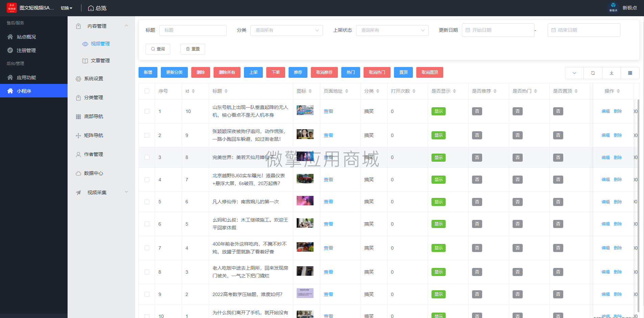The height and width of the screenshot is (318, 644).
Task: Sort by 是否推荐 column arrows
Action: 495,91
